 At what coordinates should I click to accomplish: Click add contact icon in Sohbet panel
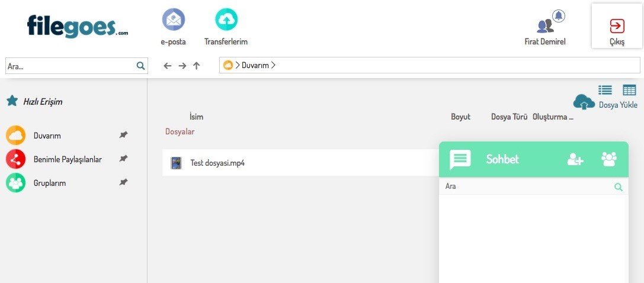pyautogui.click(x=575, y=159)
